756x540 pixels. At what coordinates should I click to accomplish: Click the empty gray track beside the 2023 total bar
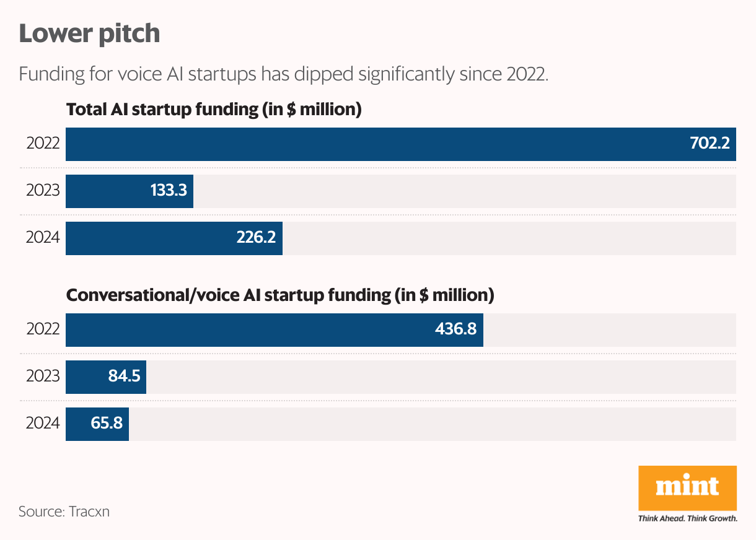point(465,191)
